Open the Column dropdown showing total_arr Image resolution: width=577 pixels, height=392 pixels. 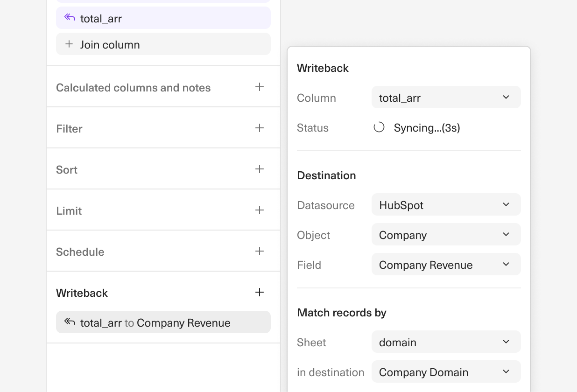click(446, 97)
